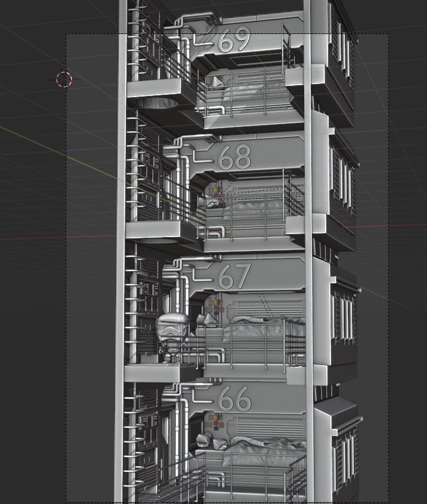The width and height of the screenshot is (427, 504).
Task: Select the embossed number 67 on the tower
Action: [x=234, y=276]
